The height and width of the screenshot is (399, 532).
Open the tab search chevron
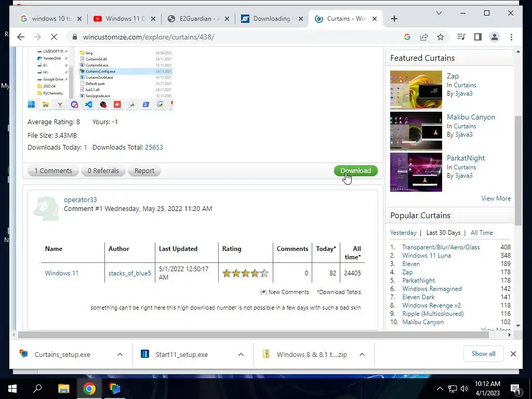pos(438,13)
